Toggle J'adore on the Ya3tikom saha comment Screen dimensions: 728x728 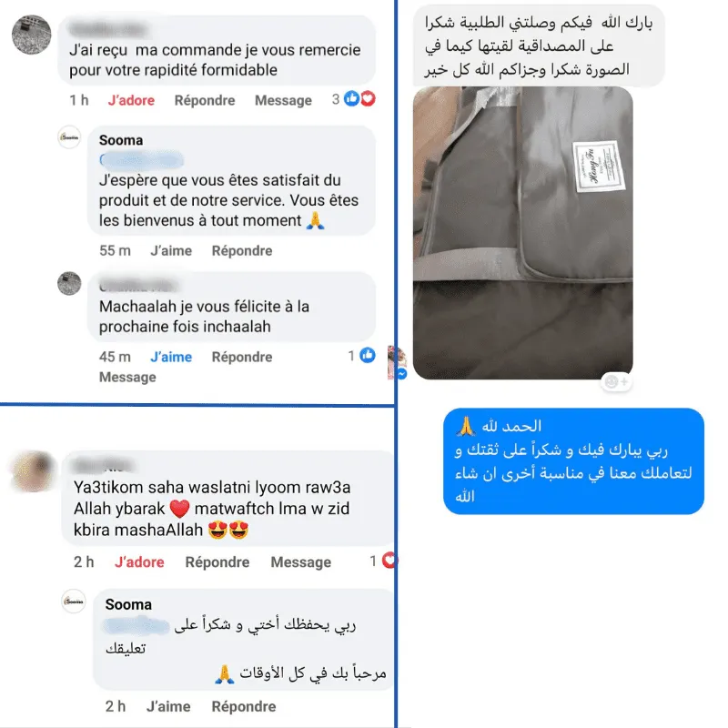click(x=139, y=561)
